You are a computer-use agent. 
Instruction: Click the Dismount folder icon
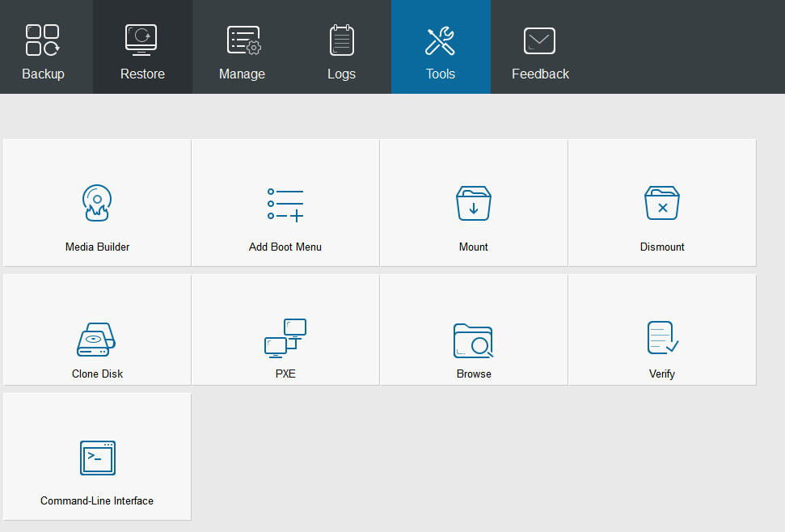pos(662,203)
